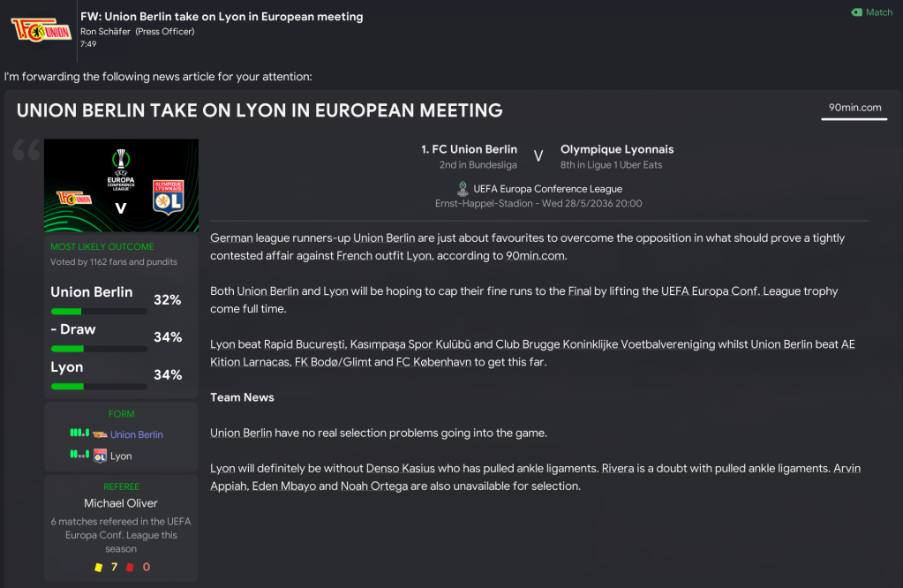Open the Olympique Lyonnais team heading
The image size is (903, 588).
tap(616, 149)
